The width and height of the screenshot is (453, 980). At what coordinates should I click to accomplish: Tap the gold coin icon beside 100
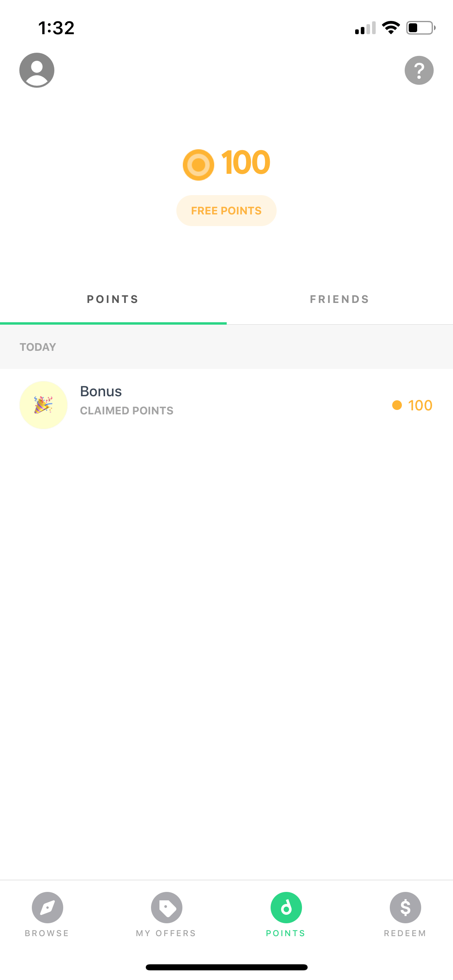(199, 165)
